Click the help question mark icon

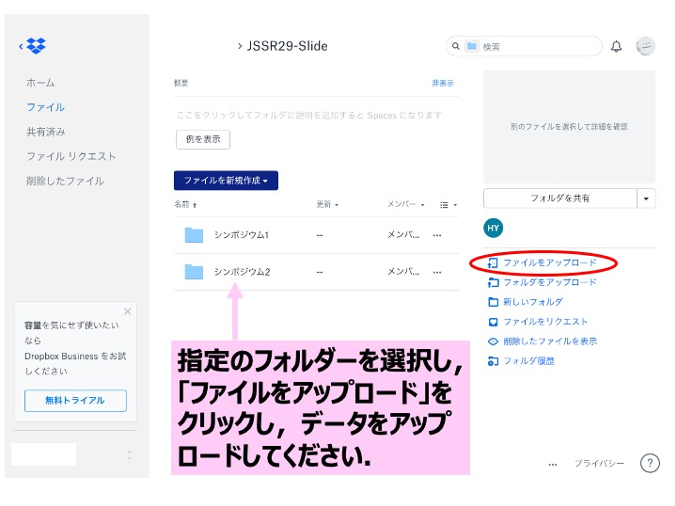pyautogui.click(x=649, y=463)
